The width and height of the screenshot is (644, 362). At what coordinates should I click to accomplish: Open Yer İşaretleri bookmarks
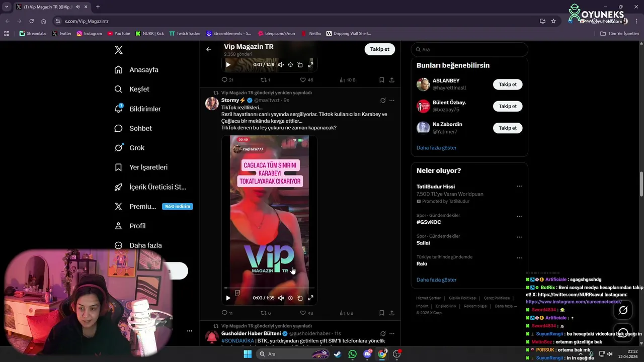click(x=141, y=167)
